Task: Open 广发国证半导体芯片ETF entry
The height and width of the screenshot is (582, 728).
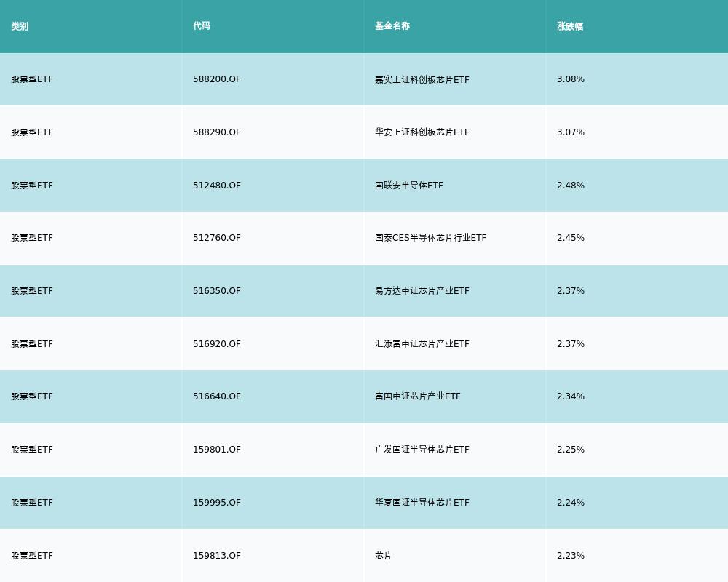Action: click(x=422, y=450)
